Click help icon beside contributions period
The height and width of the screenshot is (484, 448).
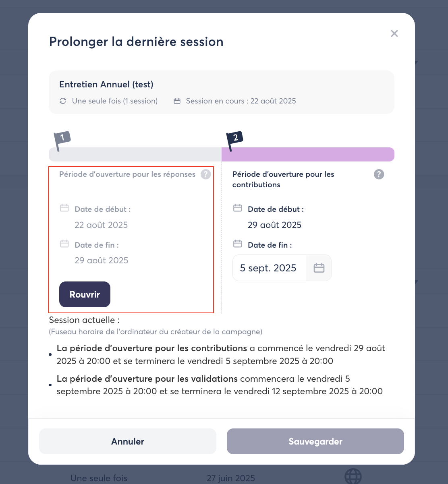(x=379, y=174)
